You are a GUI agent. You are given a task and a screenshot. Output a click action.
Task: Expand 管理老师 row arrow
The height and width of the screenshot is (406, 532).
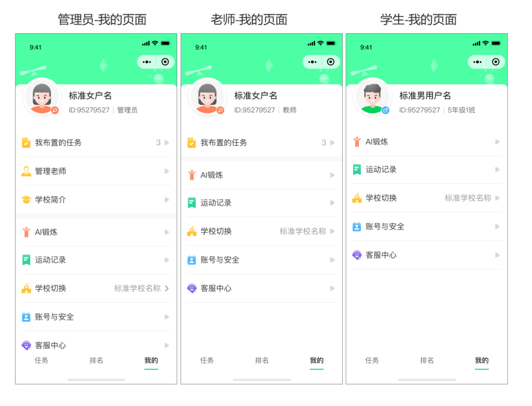[x=167, y=171]
